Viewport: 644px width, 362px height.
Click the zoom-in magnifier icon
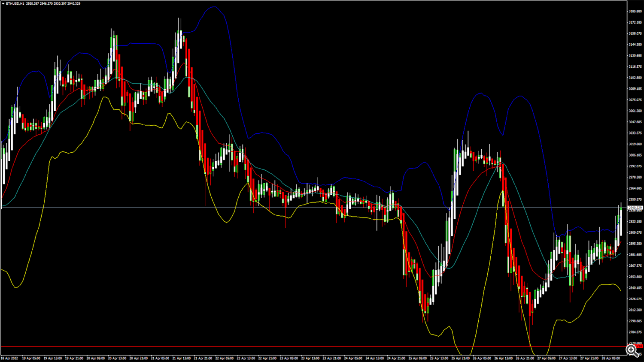(x=632, y=351)
